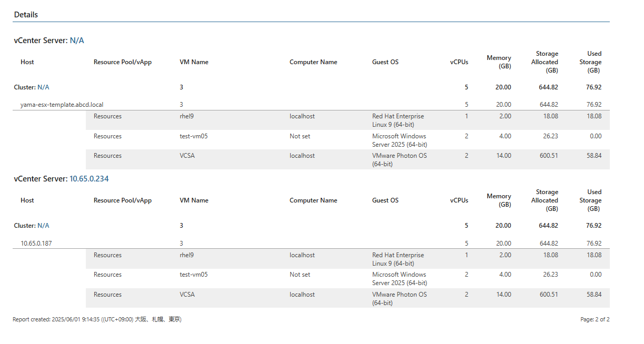Click the Details section heading
The width and height of the screenshot is (644, 344).
(x=26, y=15)
